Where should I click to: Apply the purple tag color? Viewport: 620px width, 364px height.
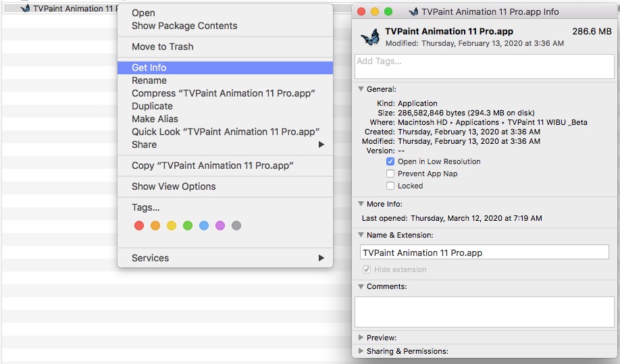click(x=220, y=226)
